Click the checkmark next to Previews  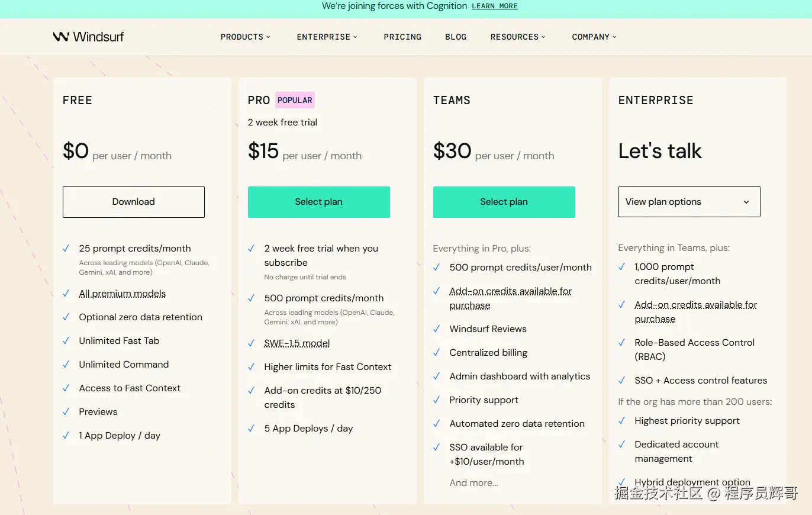pyautogui.click(x=66, y=412)
